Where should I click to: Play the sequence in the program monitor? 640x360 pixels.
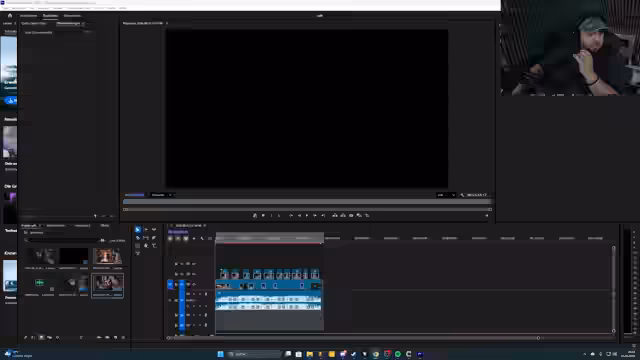tap(307, 215)
